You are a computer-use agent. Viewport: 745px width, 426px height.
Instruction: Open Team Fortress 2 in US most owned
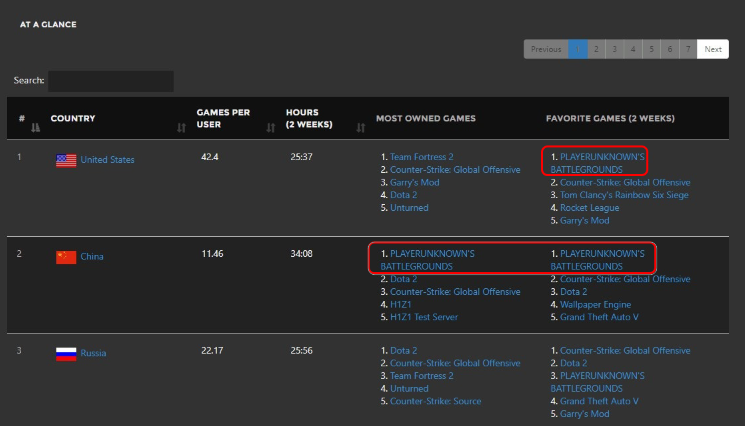[x=421, y=157]
